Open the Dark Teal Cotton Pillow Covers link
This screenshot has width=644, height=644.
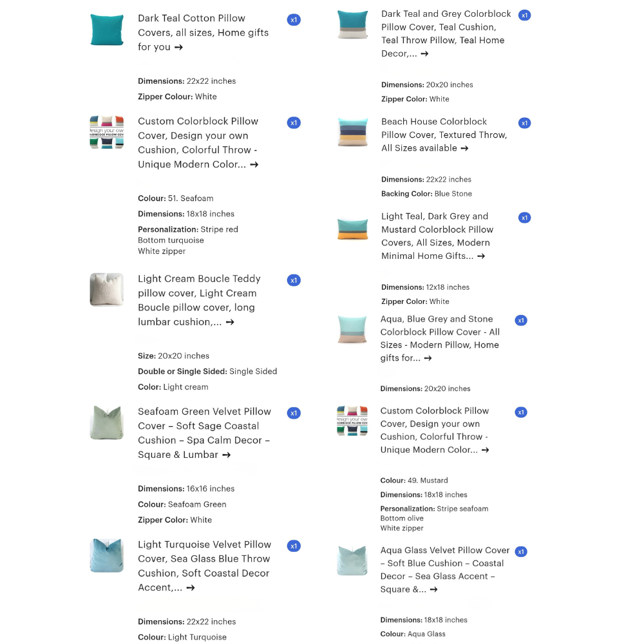point(204,32)
